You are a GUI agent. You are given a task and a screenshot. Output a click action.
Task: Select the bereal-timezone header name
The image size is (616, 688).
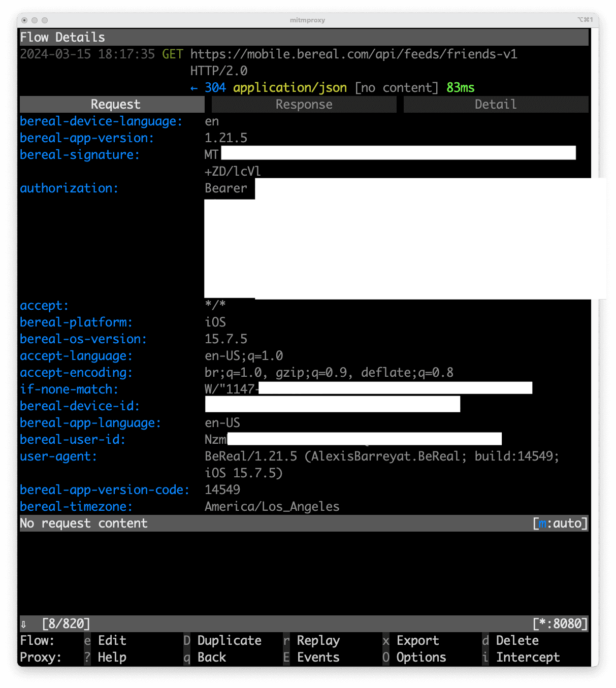(76, 507)
